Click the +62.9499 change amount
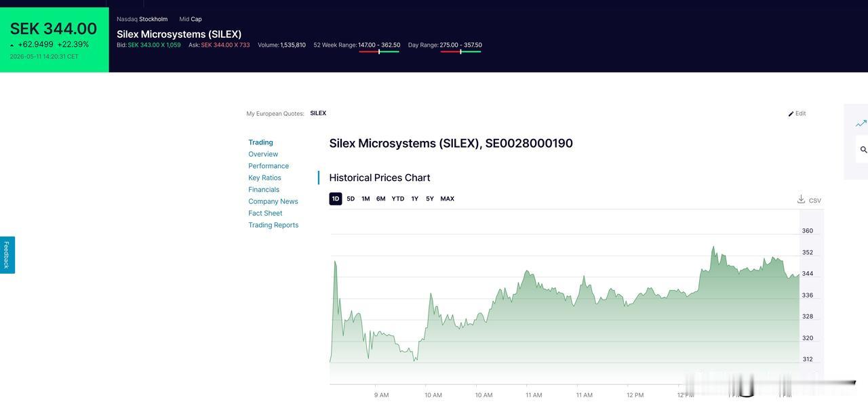 tap(35, 45)
